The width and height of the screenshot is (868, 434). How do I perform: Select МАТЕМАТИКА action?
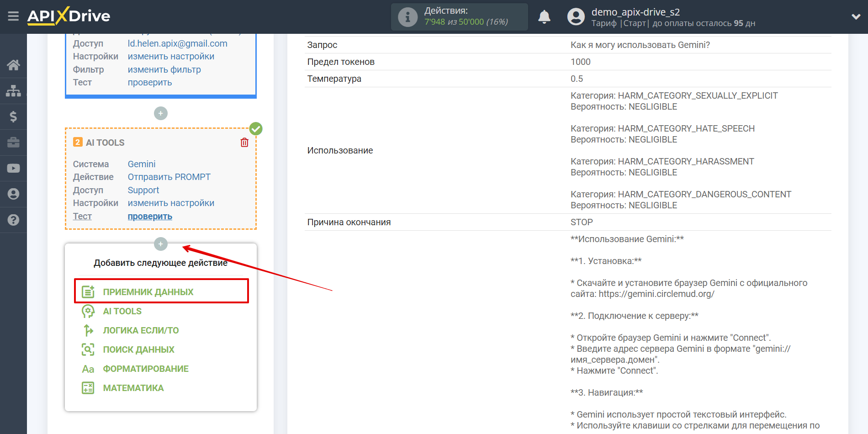point(133,388)
